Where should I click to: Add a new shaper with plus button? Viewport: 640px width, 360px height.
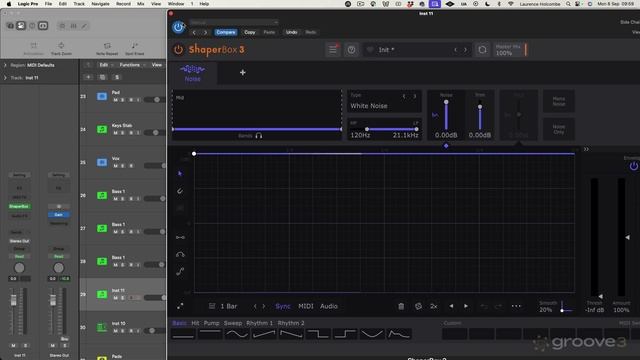tap(242, 73)
